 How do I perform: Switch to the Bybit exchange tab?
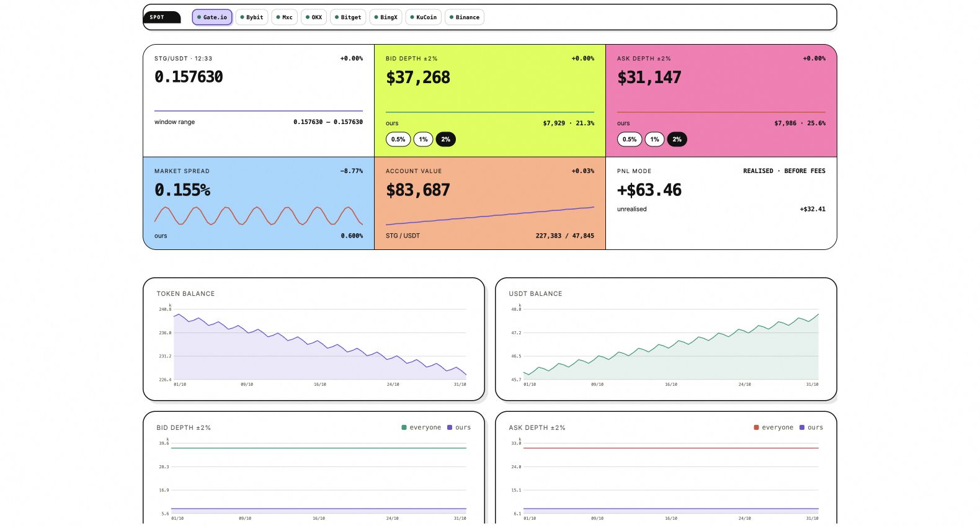252,17
